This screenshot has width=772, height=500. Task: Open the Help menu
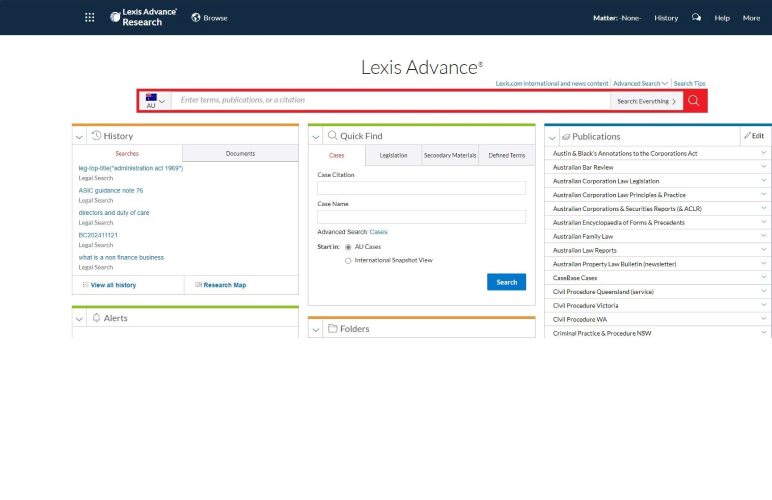[722, 18]
